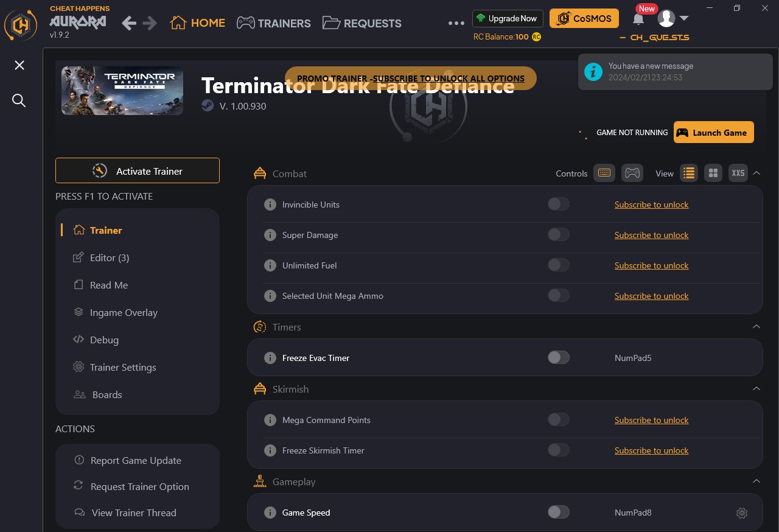Show info for Game Speed

(270, 513)
